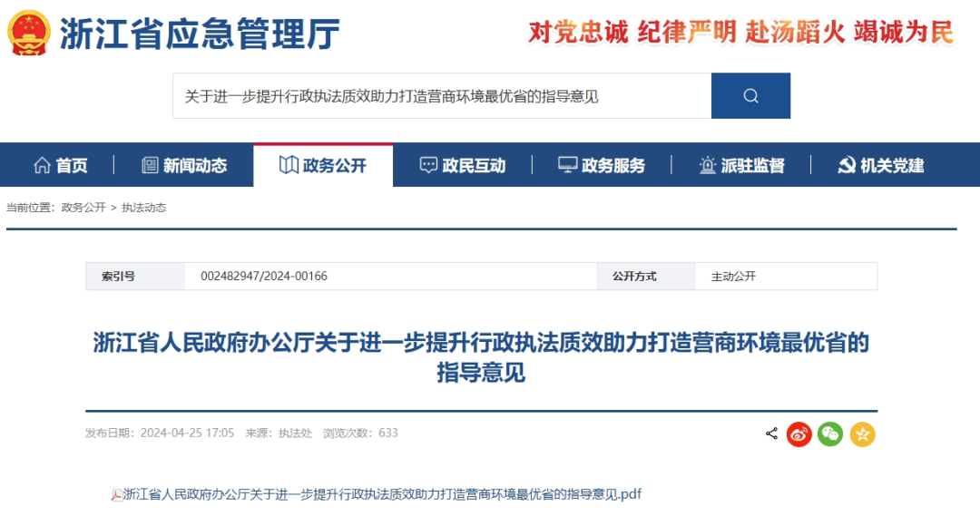Click source text 来源：执法处
980x516 pixels.
pos(279,433)
